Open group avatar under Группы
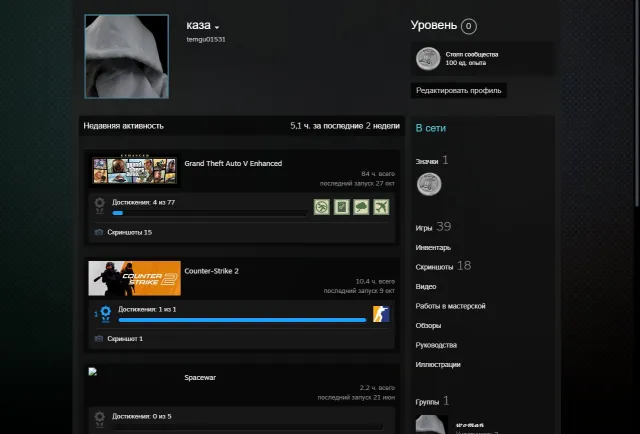 431,425
